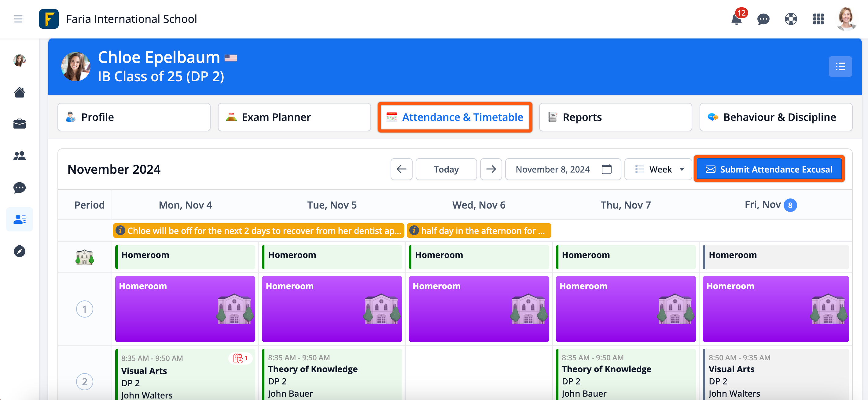The image size is (868, 400).
Task: Click the home icon in sidebar
Action: click(20, 92)
